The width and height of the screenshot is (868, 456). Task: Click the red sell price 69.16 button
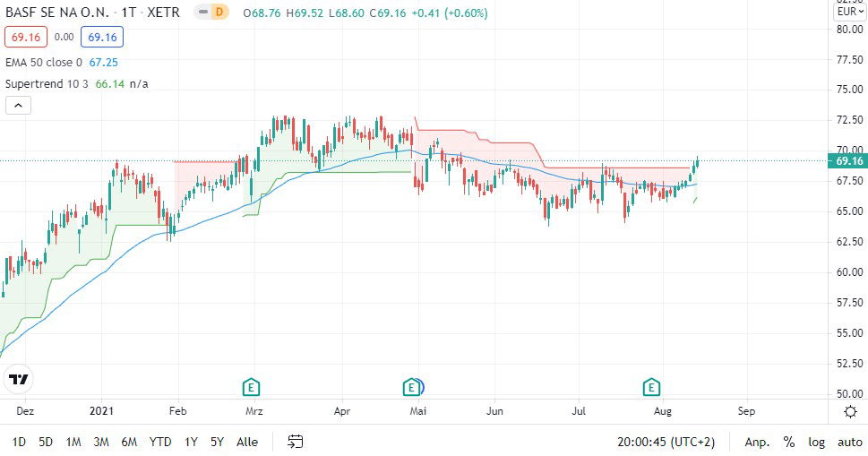[x=23, y=37]
